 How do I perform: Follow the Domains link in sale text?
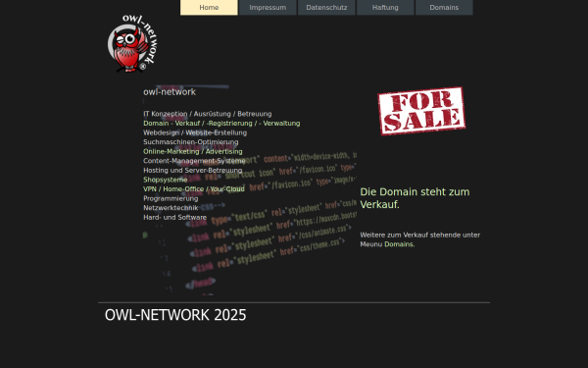[399, 244]
